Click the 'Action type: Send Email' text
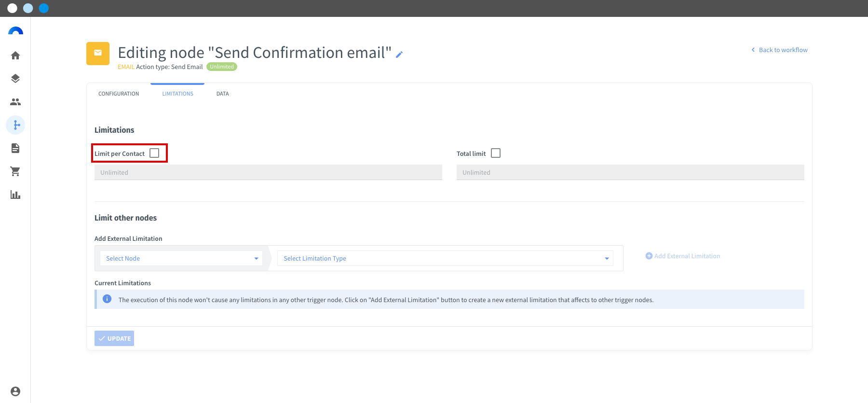The height and width of the screenshot is (403, 868). pos(169,67)
